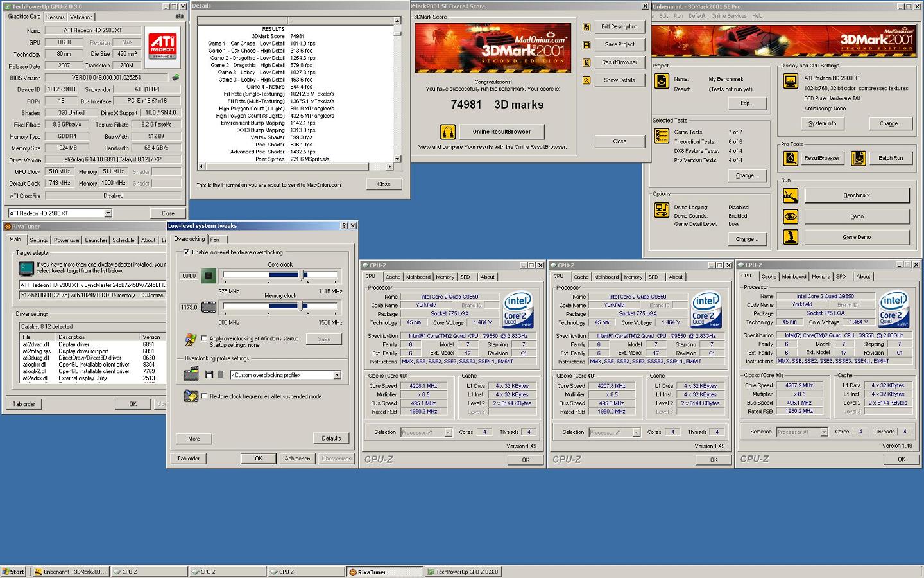Click the Memory clock slider thumb
Screen dimensions: 924x578
[302, 306]
